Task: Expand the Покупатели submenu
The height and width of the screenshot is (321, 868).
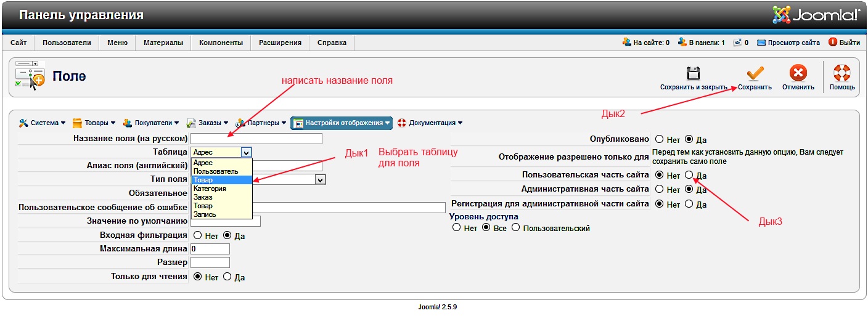Action: pos(151,123)
